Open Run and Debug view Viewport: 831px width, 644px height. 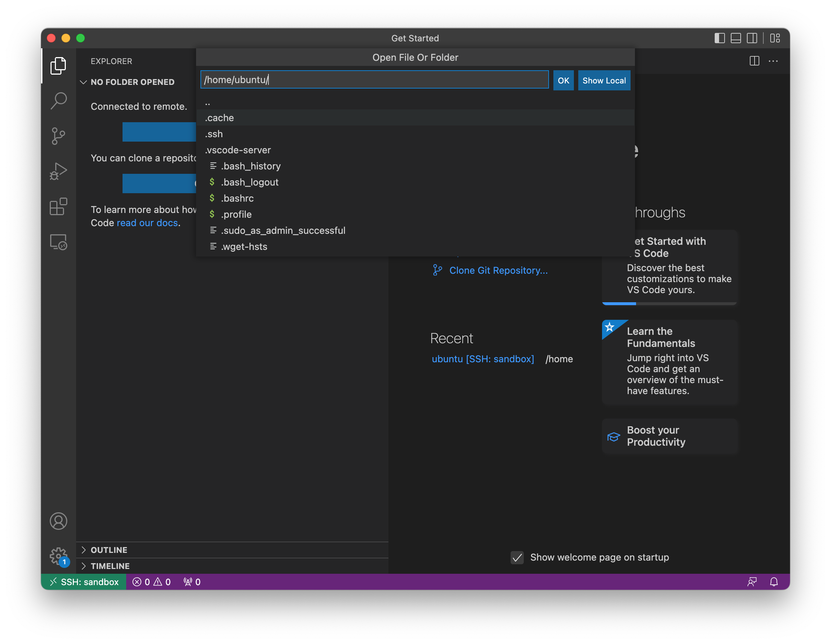click(58, 171)
